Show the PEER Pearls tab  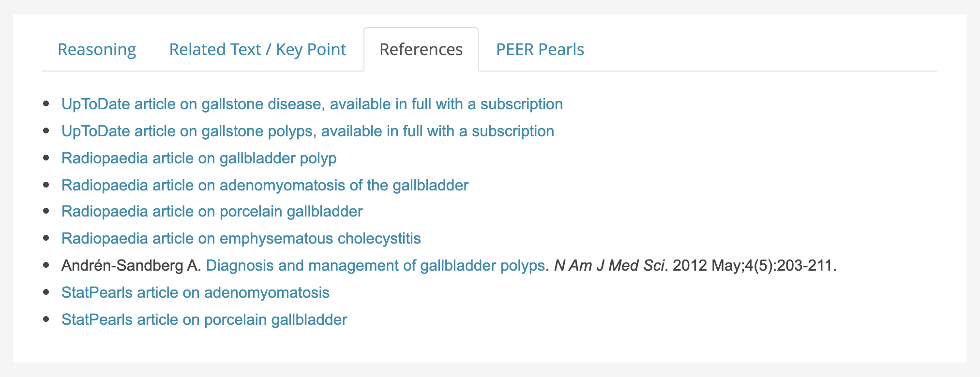[x=540, y=49]
